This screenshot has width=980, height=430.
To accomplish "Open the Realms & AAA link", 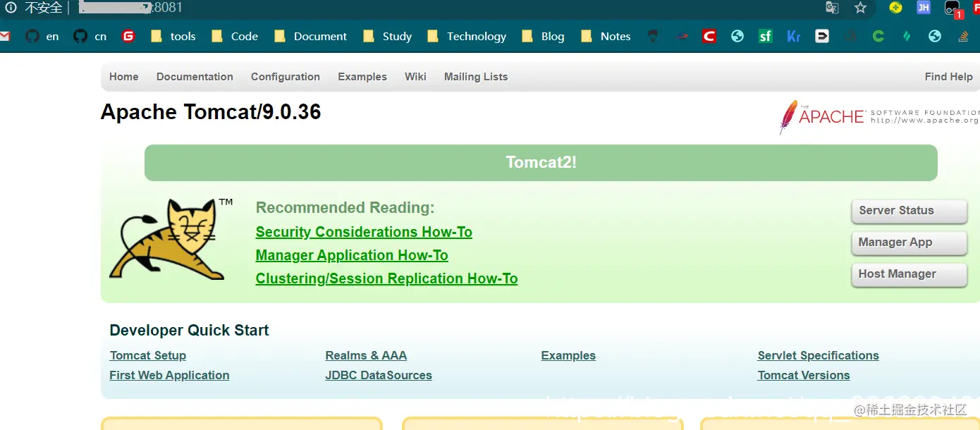I will coord(366,356).
